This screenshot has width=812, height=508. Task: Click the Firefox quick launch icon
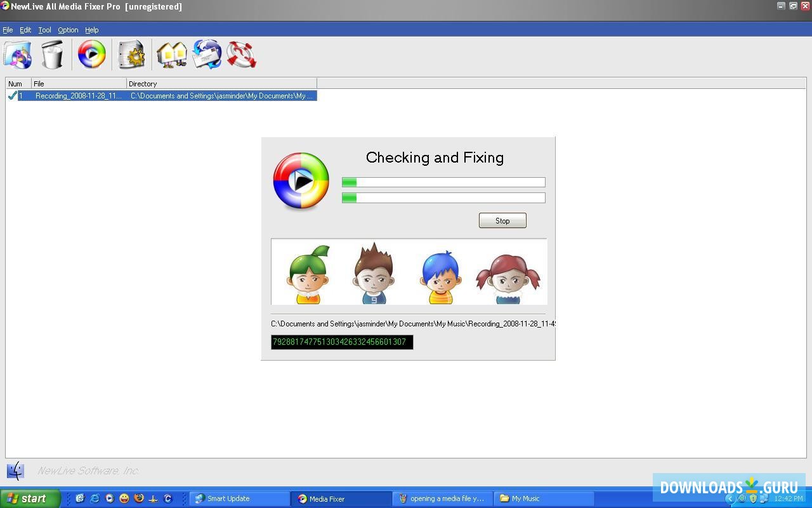click(x=139, y=498)
